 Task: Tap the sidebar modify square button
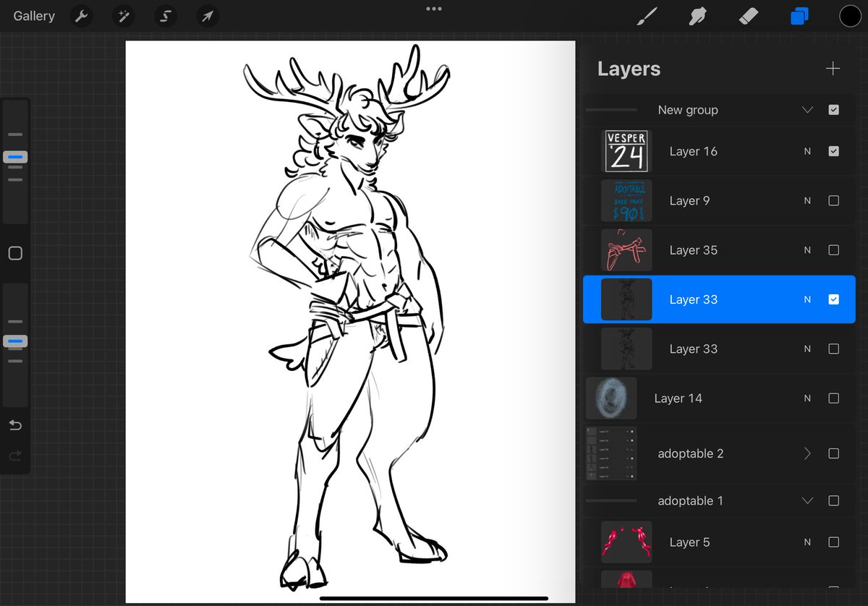[15, 253]
